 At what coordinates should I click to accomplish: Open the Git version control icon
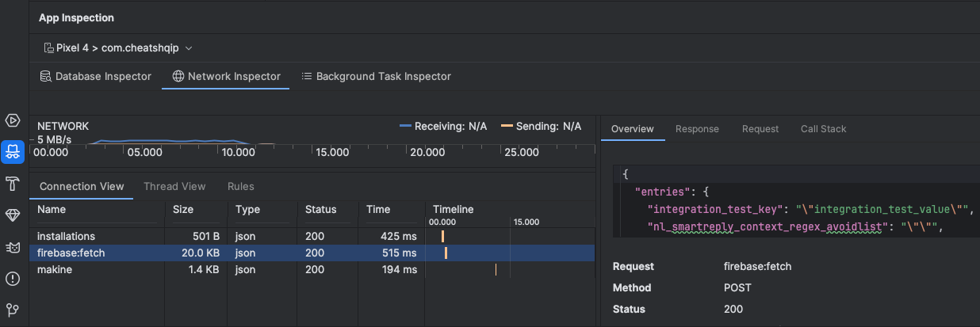pos(13,310)
